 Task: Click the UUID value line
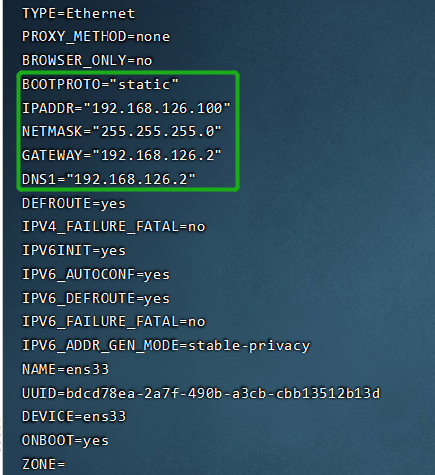(x=201, y=393)
